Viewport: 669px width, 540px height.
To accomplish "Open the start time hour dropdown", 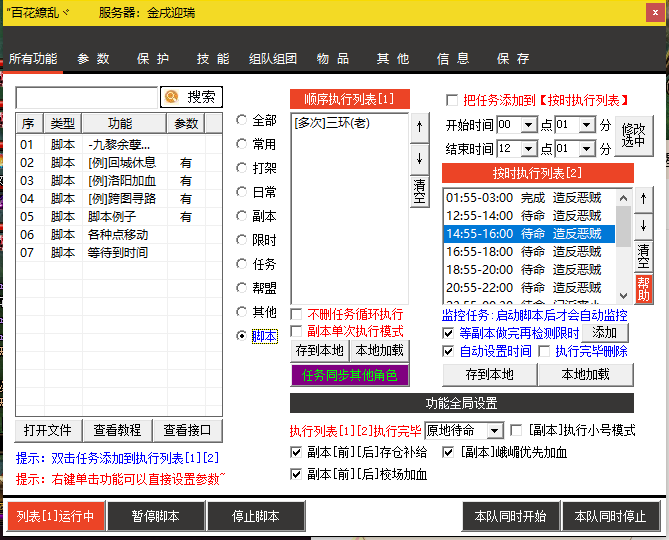I will [529, 125].
